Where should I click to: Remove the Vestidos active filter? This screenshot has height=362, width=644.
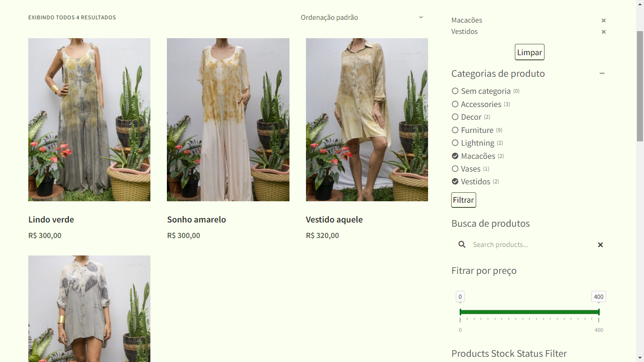coord(603,32)
